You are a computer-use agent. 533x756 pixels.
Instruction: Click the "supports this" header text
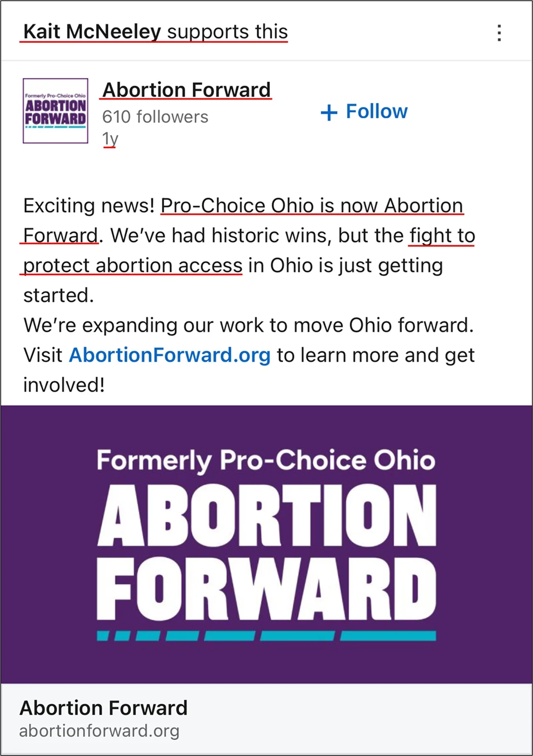227,31
